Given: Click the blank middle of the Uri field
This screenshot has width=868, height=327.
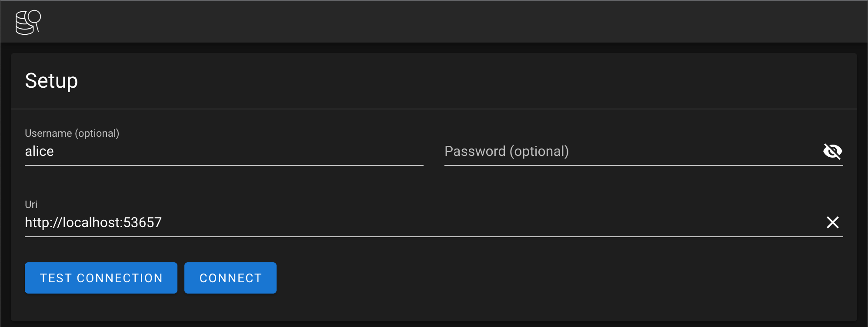Looking at the screenshot, I should (478, 222).
